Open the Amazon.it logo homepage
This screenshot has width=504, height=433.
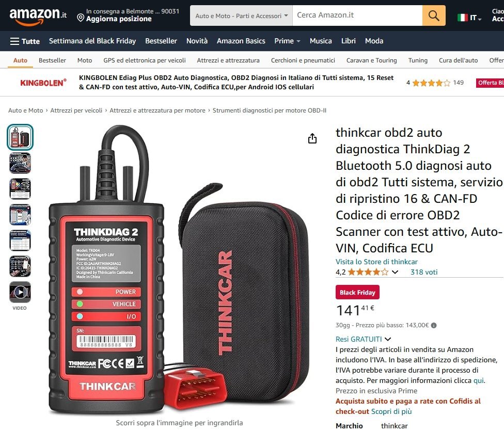(x=38, y=15)
